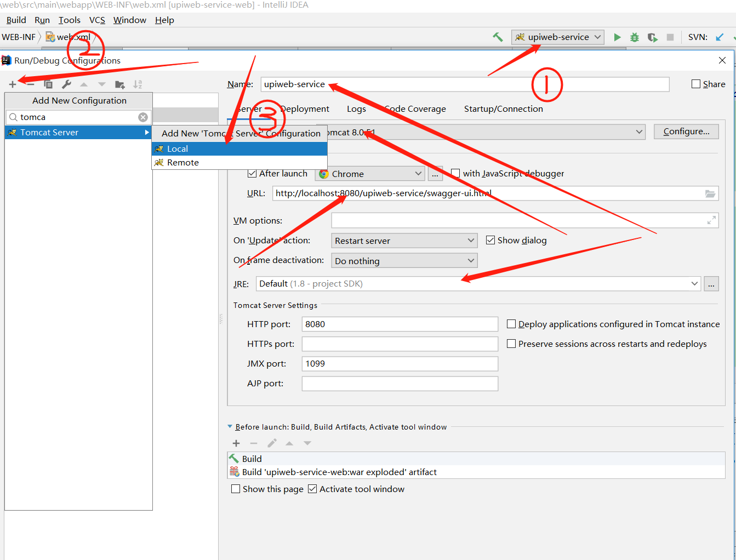Click the Configure... button

pos(686,132)
